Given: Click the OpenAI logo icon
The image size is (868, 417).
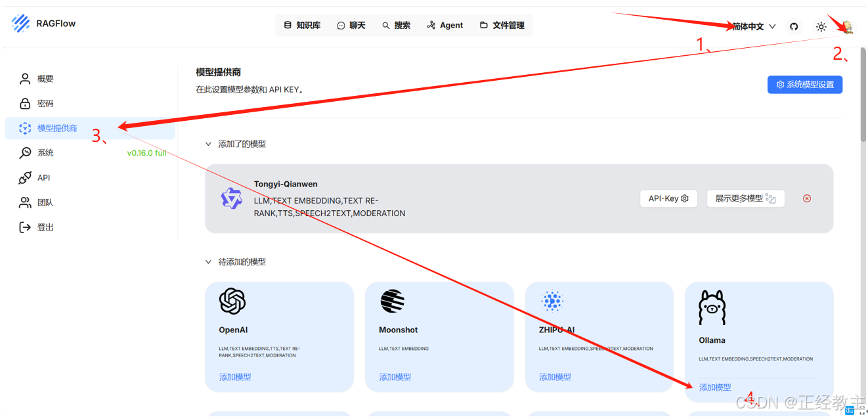Looking at the screenshot, I should click(232, 301).
